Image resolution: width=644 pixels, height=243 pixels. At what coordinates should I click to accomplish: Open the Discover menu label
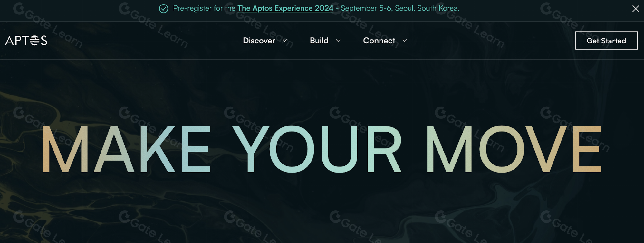click(259, 41)
